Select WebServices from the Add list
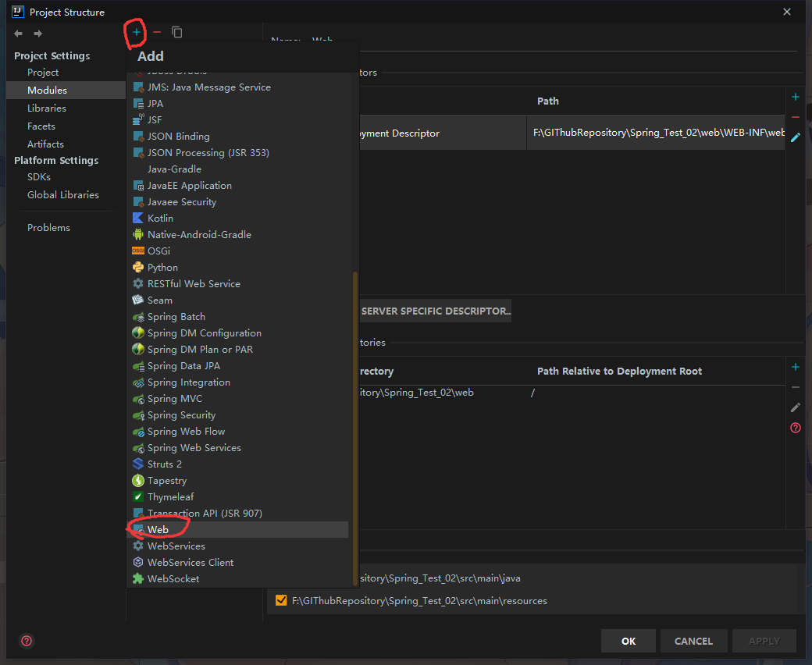 [x=237, y=546]
